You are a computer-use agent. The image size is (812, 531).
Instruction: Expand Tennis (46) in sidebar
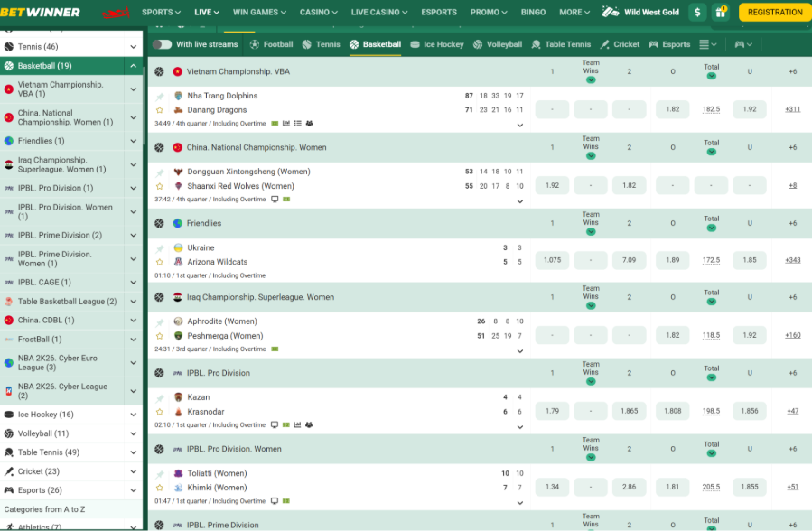(133, 47)
